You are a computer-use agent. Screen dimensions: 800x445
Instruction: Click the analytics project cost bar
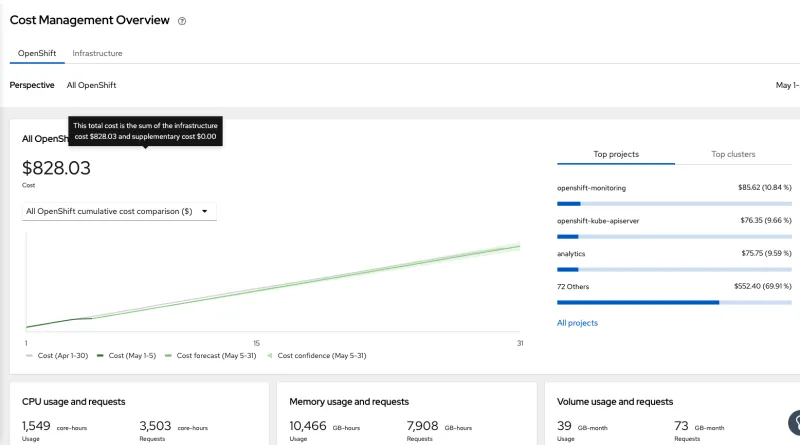[674, 269]
